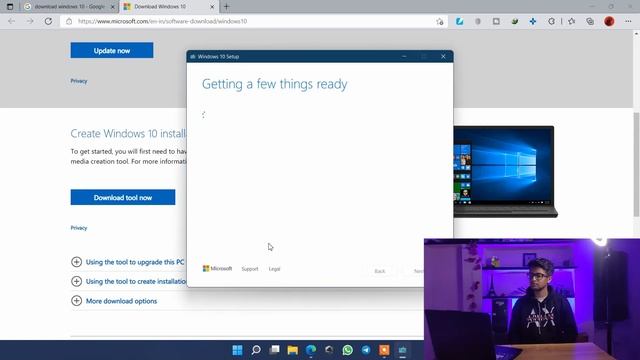The height and width of the screenshot is (360, 640).
Task: Click the Legal link in Setup window
Action: coord(274,269)
